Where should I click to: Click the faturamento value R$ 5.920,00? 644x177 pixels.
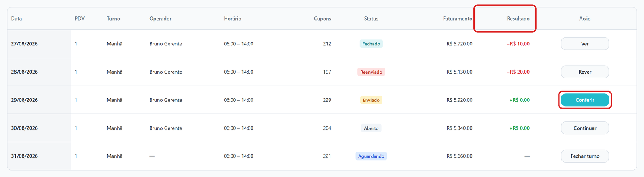459,100
